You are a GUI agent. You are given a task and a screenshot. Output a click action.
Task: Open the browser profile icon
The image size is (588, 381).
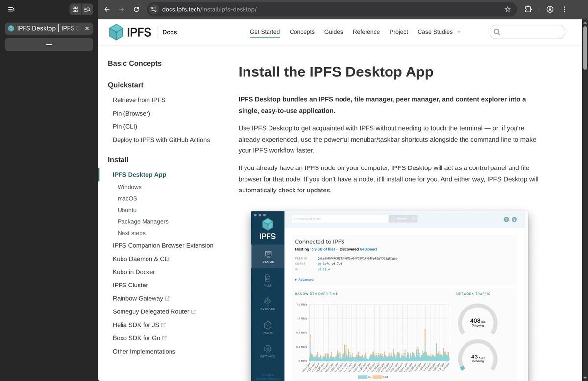[x=550, y=9]
